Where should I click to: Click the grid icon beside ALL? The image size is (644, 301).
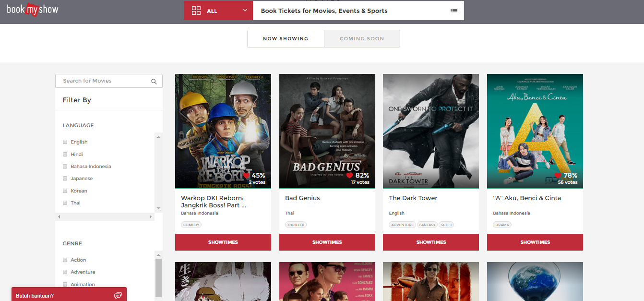coord(196,11)
